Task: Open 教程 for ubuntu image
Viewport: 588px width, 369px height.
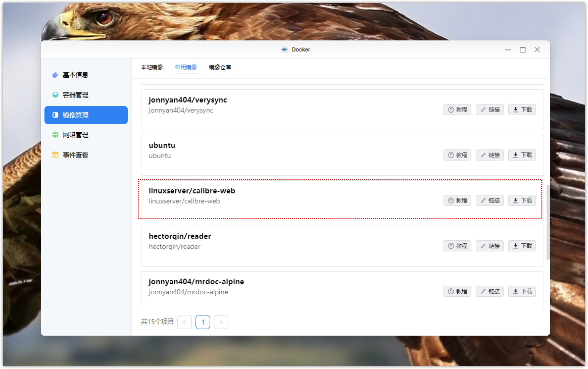Action: [x=458, y=155]
